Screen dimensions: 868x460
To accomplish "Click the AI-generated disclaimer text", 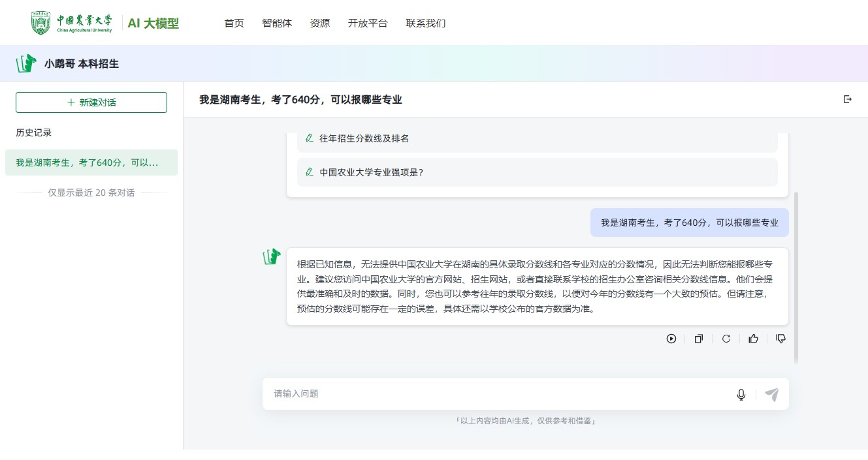I will tap(526, 421).
